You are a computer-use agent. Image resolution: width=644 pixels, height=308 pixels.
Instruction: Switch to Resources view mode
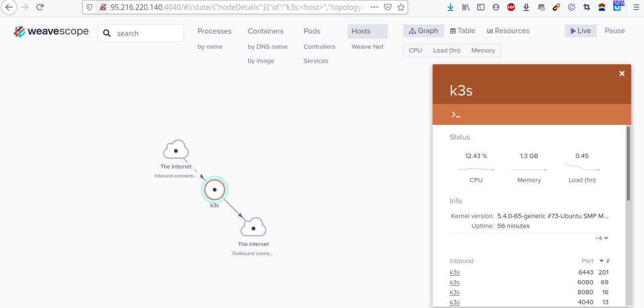[x=508, y=31]
